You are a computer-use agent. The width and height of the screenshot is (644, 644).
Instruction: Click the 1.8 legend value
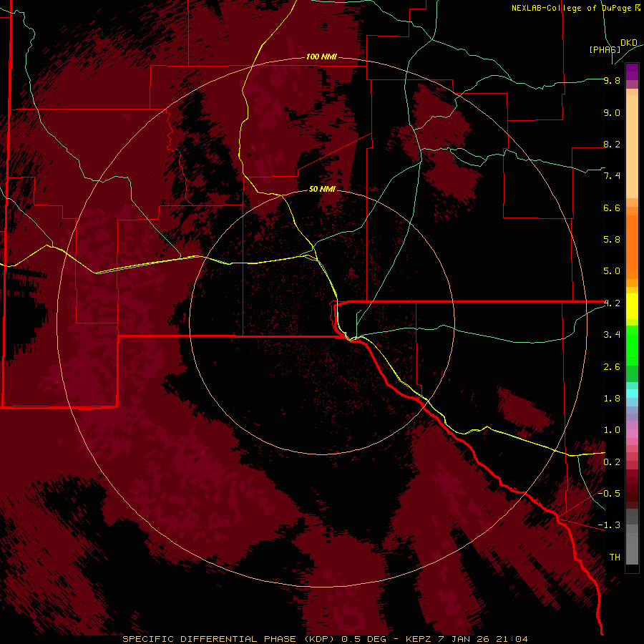[x=612, y=399]
